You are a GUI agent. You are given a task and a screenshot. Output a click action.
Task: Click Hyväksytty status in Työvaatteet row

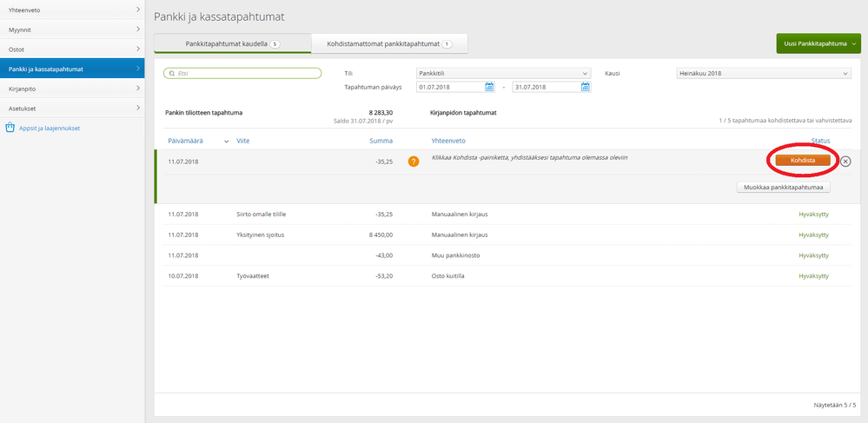click(814, 275)
